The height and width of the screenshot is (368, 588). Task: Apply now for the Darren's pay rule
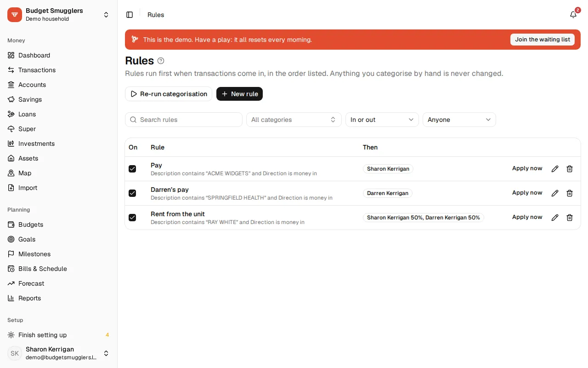click(527, 193)
